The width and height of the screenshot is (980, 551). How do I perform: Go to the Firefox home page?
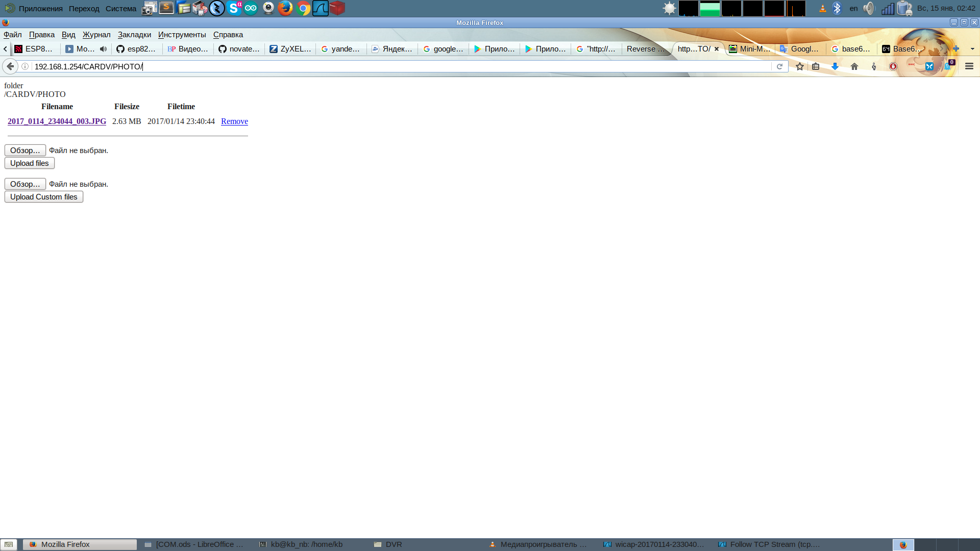pos(854,67)
